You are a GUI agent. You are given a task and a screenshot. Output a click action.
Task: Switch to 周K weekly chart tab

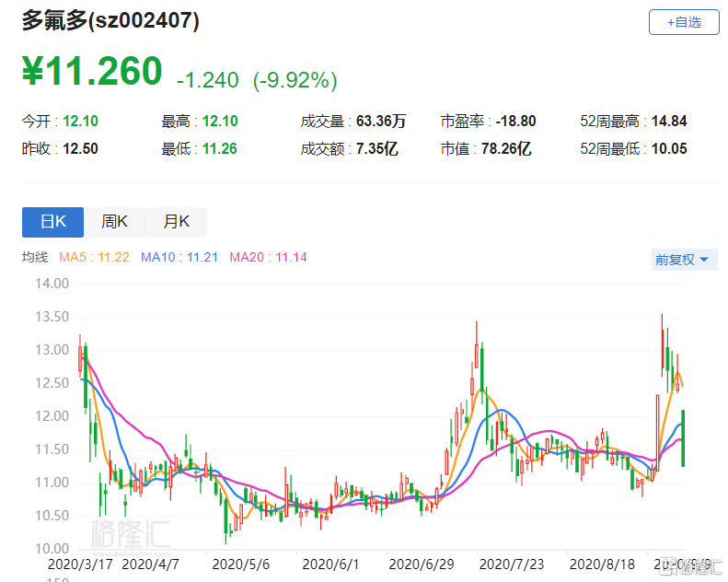click(x=114, y=222)
